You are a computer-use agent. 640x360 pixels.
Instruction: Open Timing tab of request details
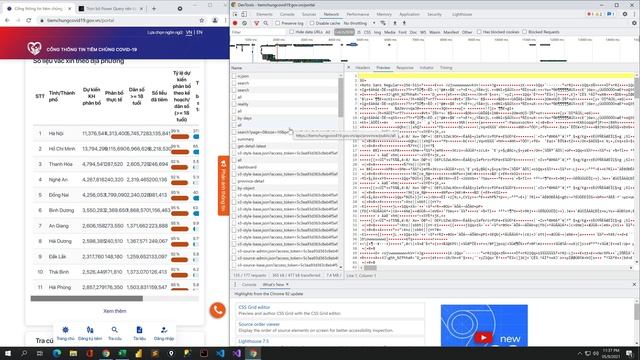coord(446,68)
